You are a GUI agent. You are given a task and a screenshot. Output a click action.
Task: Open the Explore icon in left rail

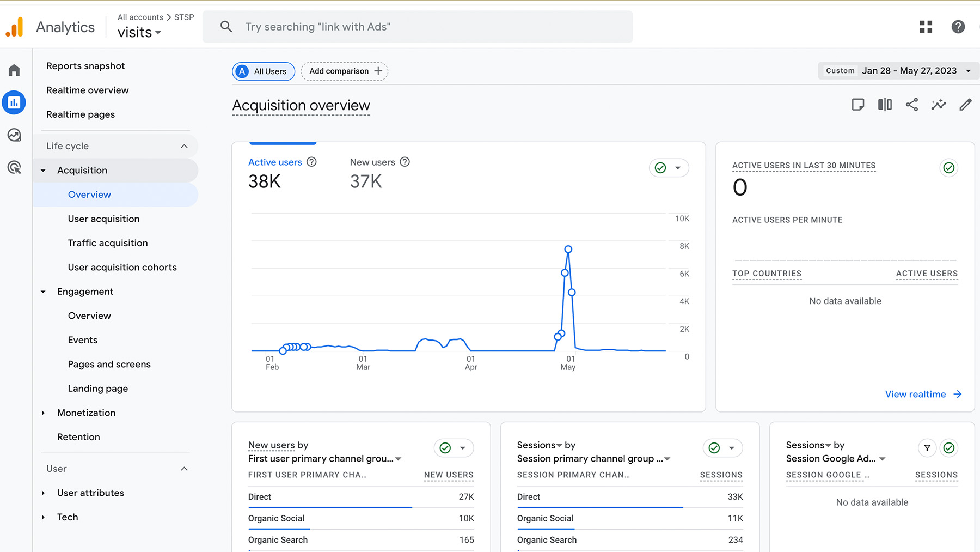[x=14, y=135]
